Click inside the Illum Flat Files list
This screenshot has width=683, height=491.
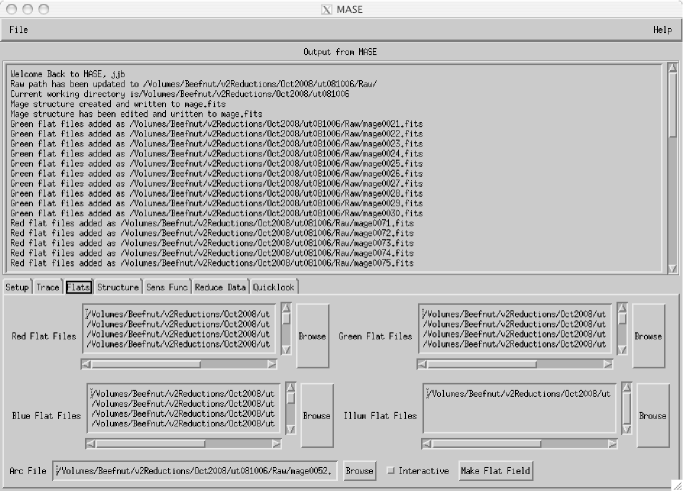pos(519,408)
